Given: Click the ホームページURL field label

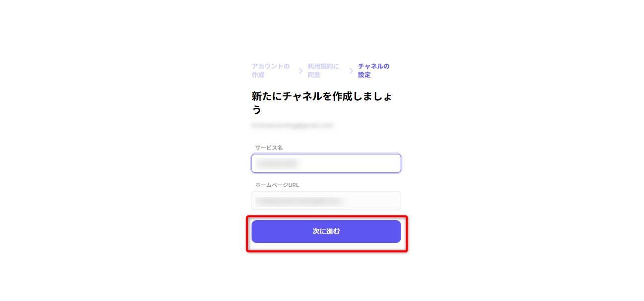Looking at the screenshot, I should pyautogui.click(x=277, y=185).
